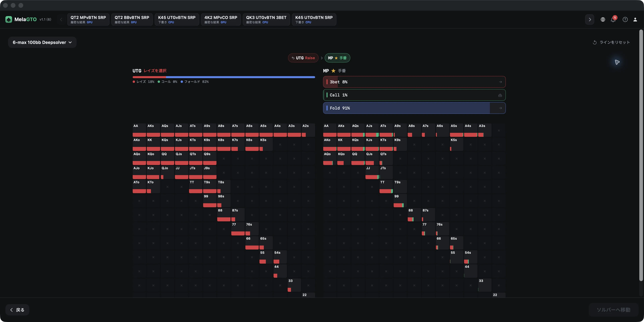Select 76s cell in MP range grid
Image resolution: width=644 pixels, height=322 pixels.
[442, 229]
